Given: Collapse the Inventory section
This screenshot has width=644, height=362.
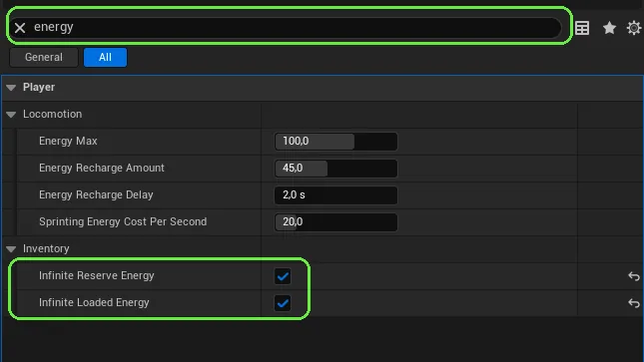Looking at the screenshot, I should pos(11,249).
